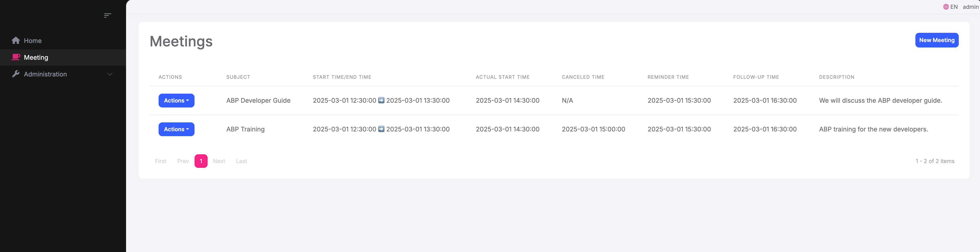Click the Last page link
Screen dimensions: 980x252
(241, 161)
